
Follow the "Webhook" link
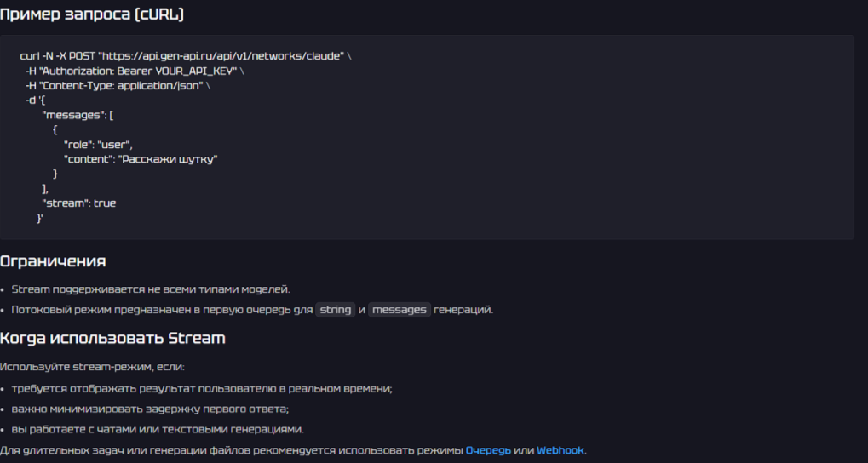tap(560, 450)
